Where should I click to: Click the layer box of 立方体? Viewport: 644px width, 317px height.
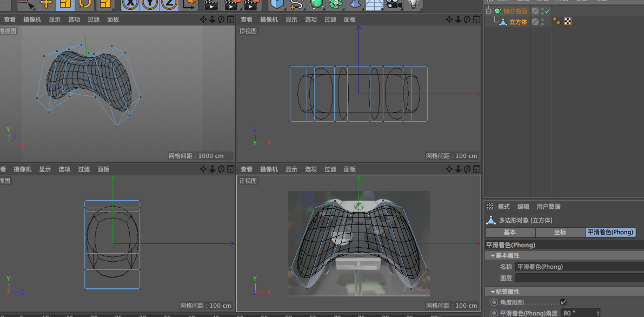pyautogui.click(x=535, y=22)
